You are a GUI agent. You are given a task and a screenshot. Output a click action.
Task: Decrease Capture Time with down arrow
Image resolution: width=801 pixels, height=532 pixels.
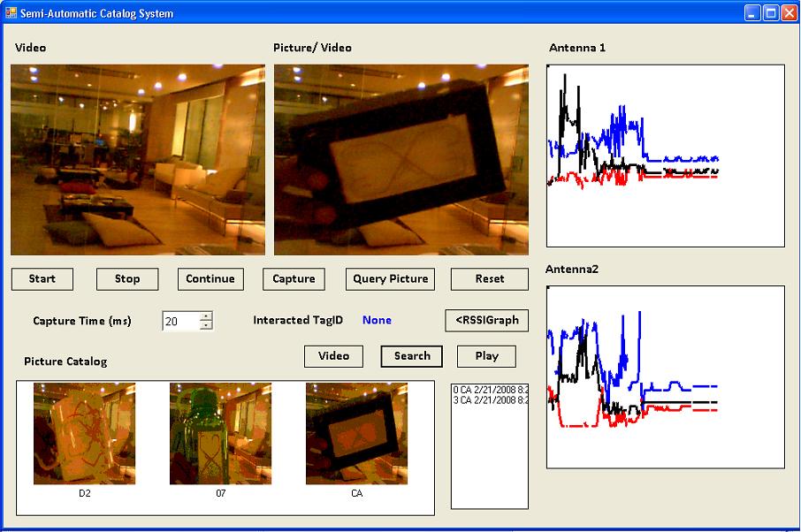click(x=206, y=325)
